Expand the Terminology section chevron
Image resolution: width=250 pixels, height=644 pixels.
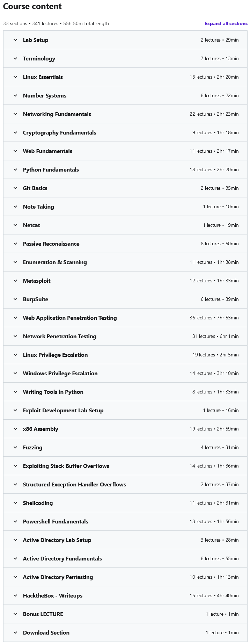point(15,58)
